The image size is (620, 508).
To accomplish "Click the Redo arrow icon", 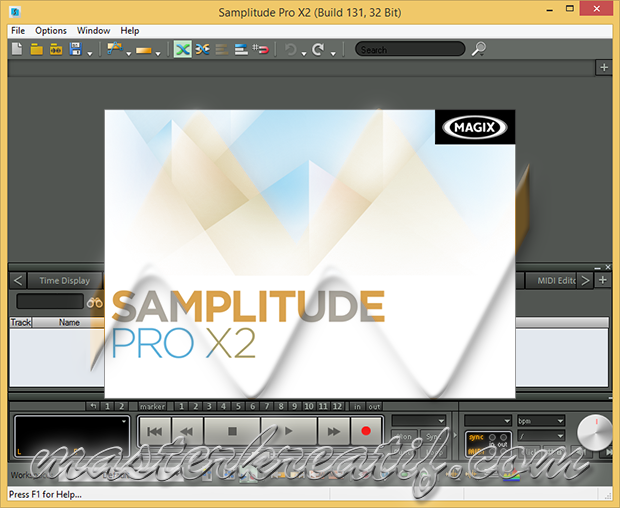I will coord(318,49).
